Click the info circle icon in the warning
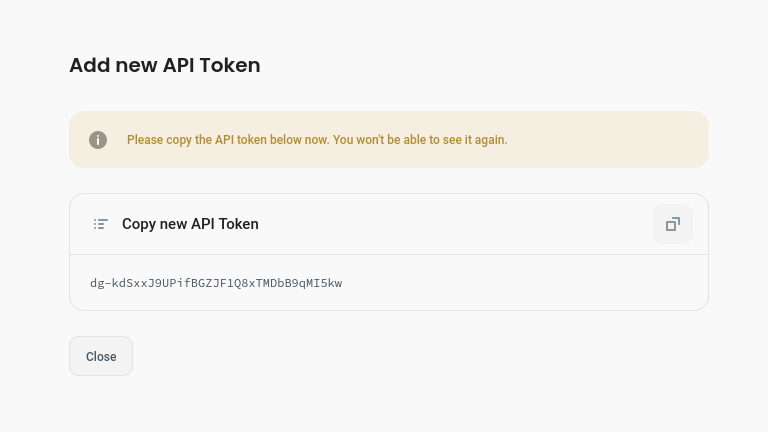 [98, 140]
